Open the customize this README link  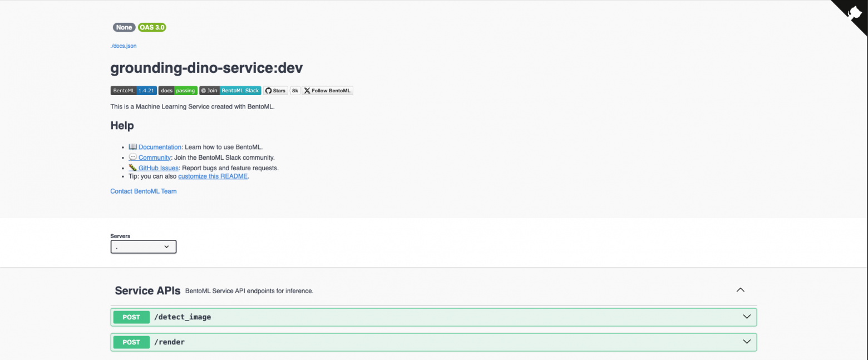point(213,176)
